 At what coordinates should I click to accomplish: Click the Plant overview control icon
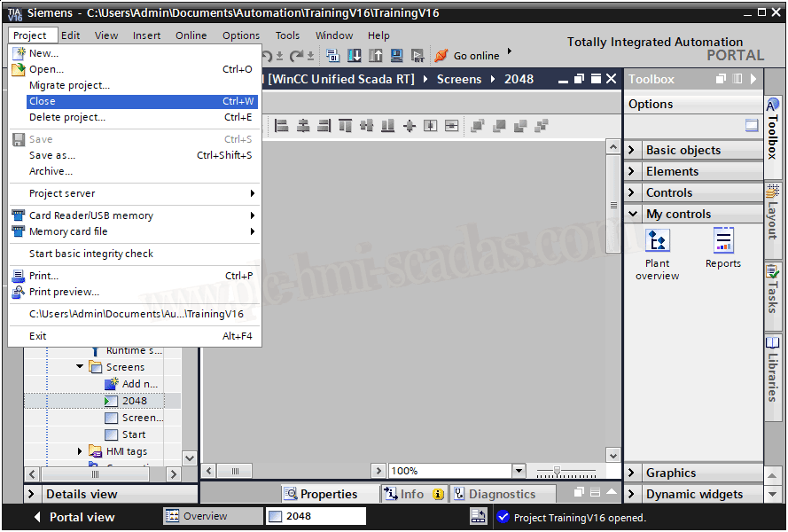658,241
